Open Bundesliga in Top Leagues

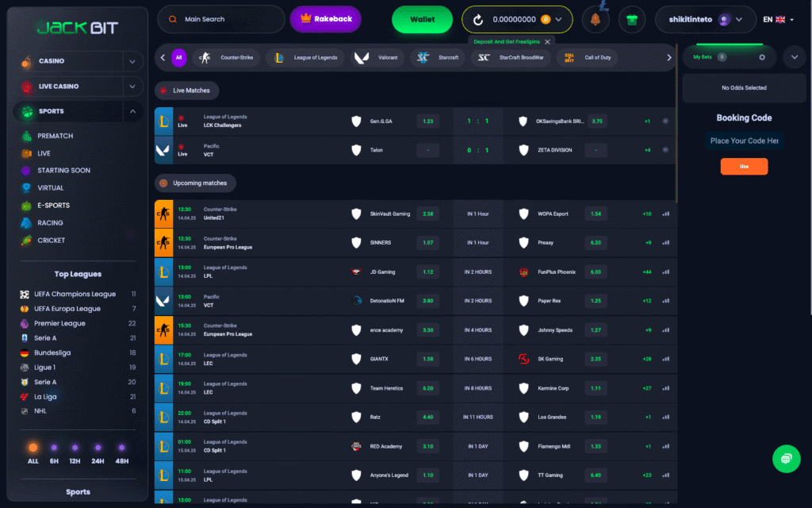(78, 352)
